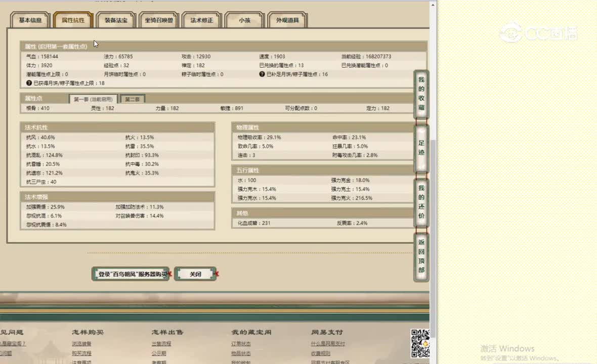Click the help icon beside 已补足月饼/粽子属性点
The width and height of the screenshot is (597, 364).
click(x=262, y=74)
